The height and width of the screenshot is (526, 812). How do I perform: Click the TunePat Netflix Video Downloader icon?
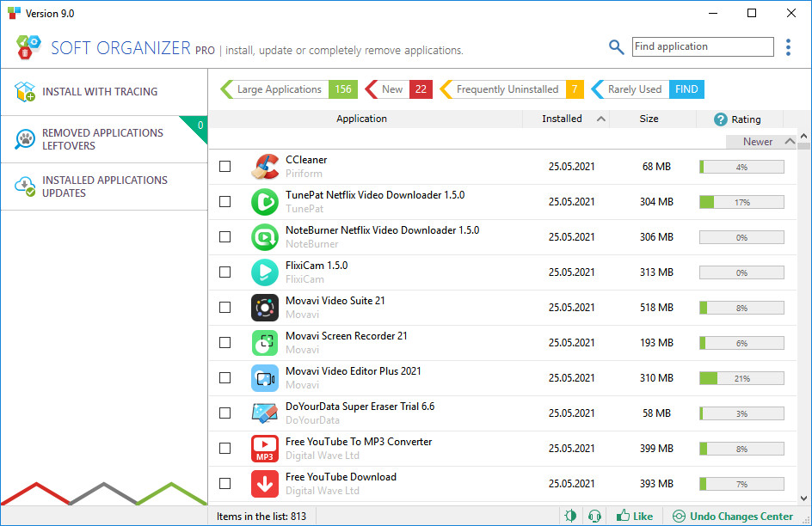coord(265,202)
